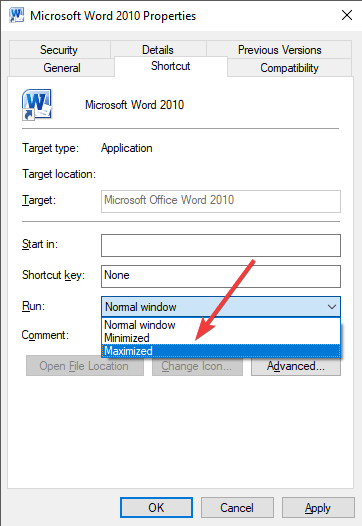Choose Maximized from the Run list
This screenshot has width=362, height=526.
[x=221, y=351]
